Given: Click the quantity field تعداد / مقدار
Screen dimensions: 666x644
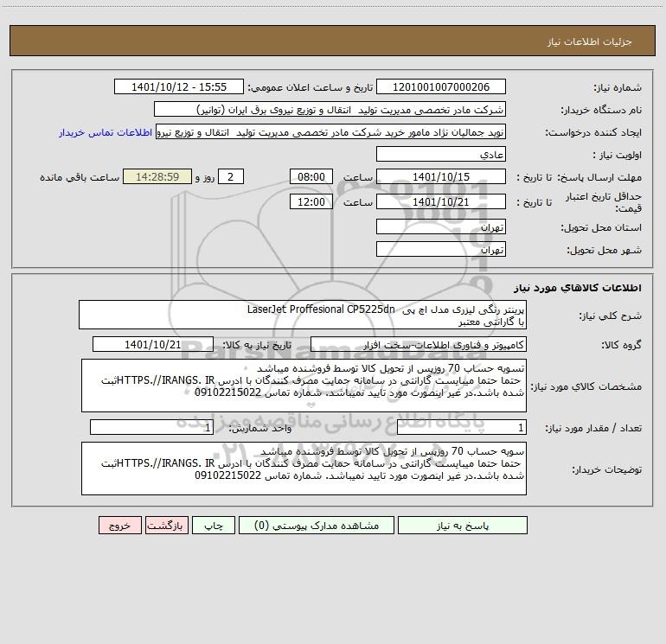Looking at the screenshot, I should (462, 428).
